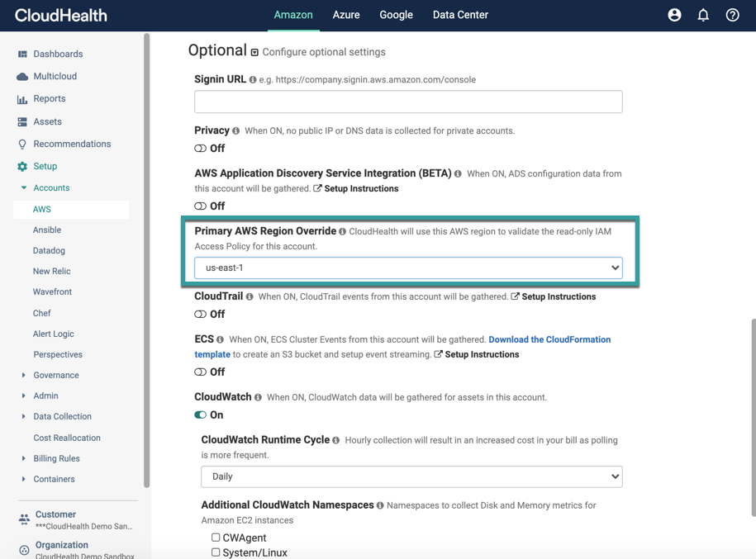
Task: Select Alert Logic in the sidebar
Action: [53, 334]
